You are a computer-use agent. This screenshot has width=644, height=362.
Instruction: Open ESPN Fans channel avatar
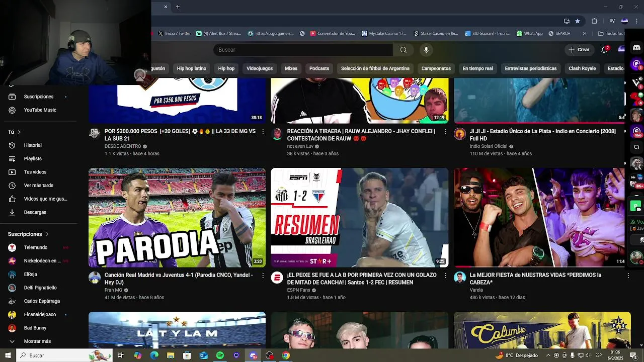(x=277, y=278)
